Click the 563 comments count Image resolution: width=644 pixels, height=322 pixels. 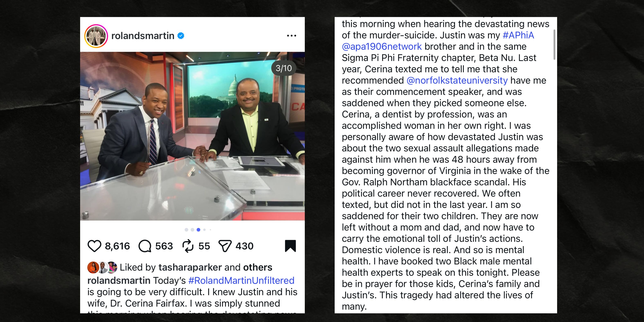[x=164, y=246]
